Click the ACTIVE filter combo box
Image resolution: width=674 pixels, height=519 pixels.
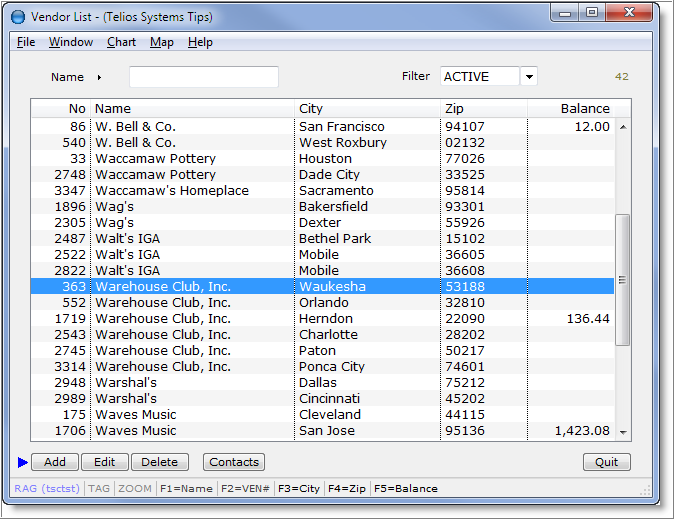click(x=479, y=77)
